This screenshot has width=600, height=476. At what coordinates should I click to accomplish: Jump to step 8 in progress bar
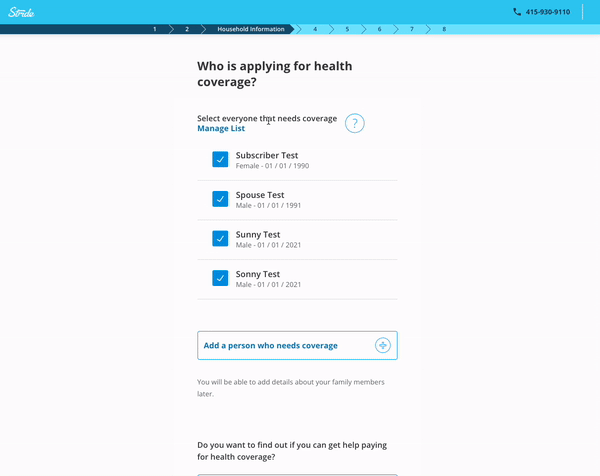(x=444, y=29)
